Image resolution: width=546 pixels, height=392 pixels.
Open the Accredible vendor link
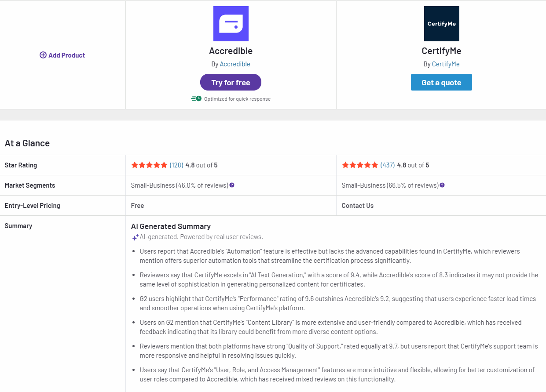235,64
